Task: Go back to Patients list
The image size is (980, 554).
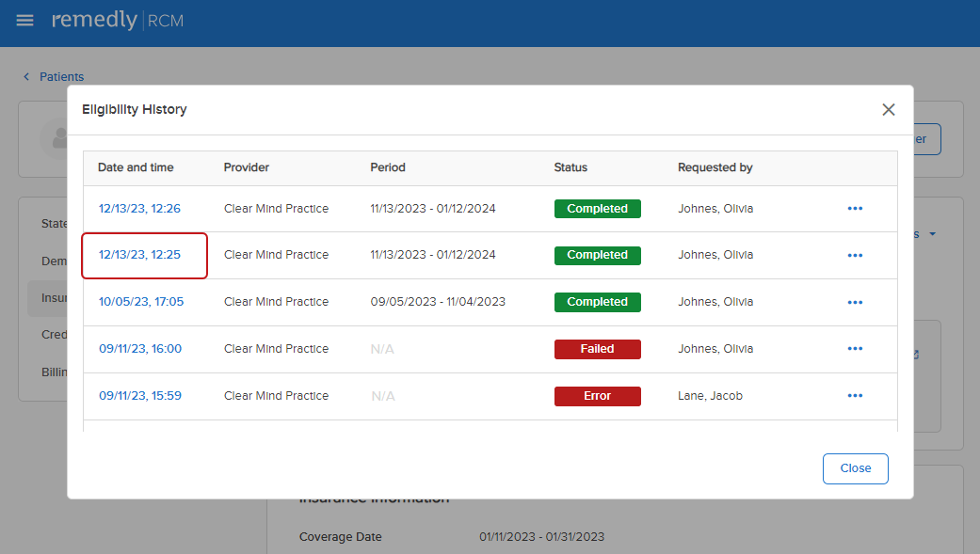Action: (x=61, y=77)
